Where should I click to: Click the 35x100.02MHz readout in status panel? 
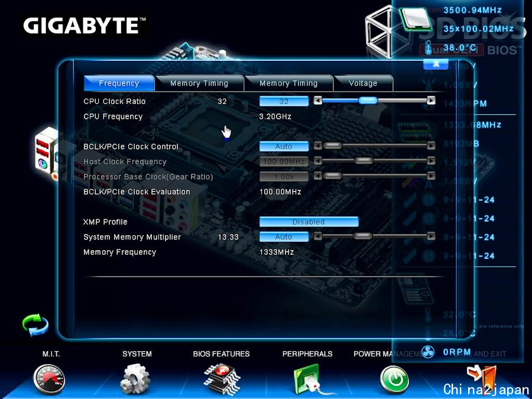coord(478,29)
